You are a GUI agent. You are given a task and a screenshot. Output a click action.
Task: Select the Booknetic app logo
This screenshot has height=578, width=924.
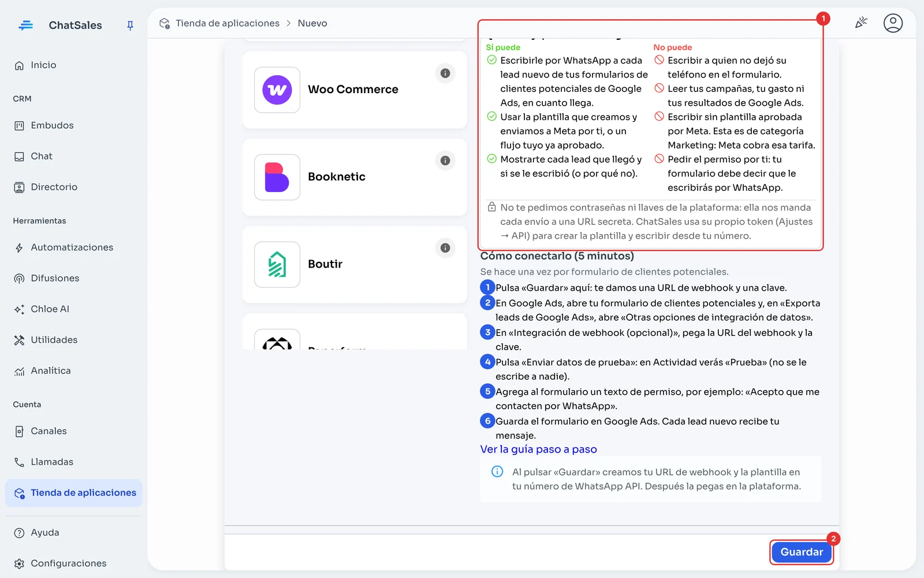[277, 177]
